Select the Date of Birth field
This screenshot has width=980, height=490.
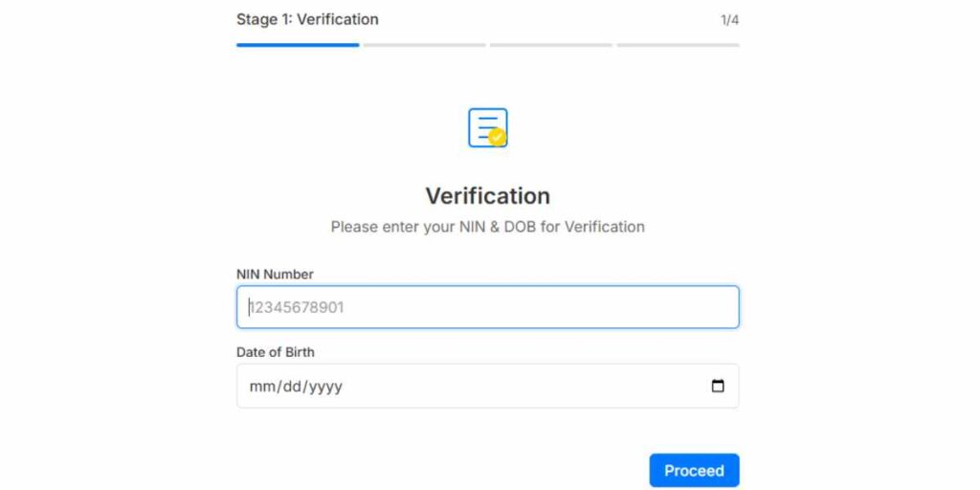[x=487, y=387]
